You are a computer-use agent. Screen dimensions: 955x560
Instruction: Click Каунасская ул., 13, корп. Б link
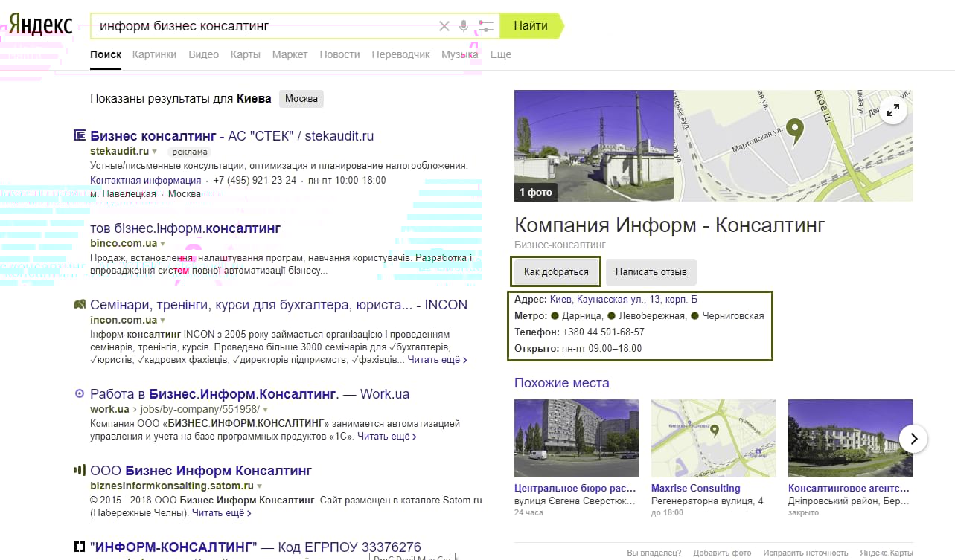[636, 300]
